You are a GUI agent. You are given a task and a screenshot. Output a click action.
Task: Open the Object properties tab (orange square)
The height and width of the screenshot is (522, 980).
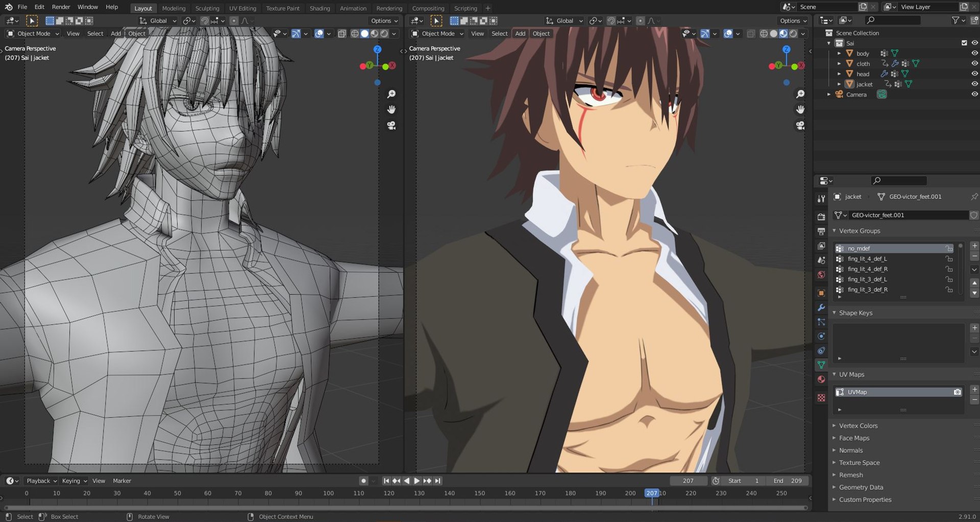pyautogui.click(x=821, y=293)
